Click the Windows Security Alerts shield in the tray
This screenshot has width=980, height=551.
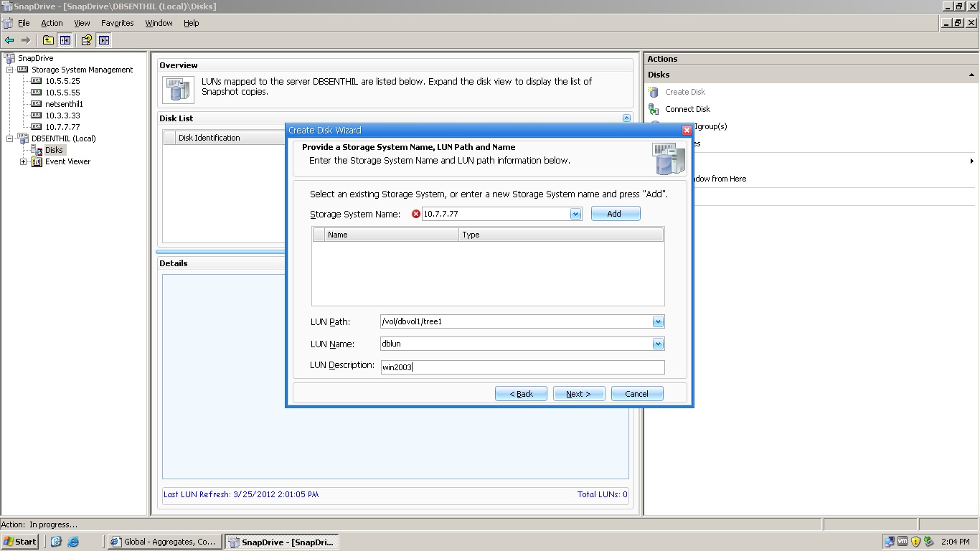[x=915, y=542]
